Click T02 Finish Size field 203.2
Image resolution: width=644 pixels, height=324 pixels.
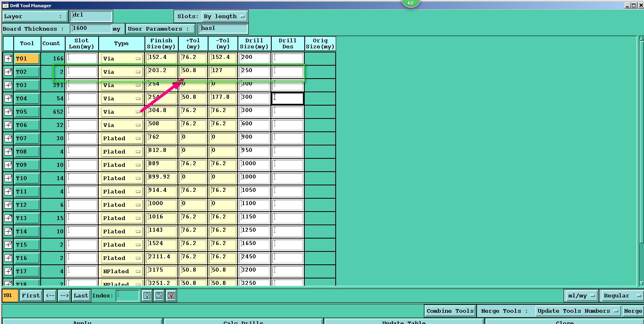click(x=161, y=72)
